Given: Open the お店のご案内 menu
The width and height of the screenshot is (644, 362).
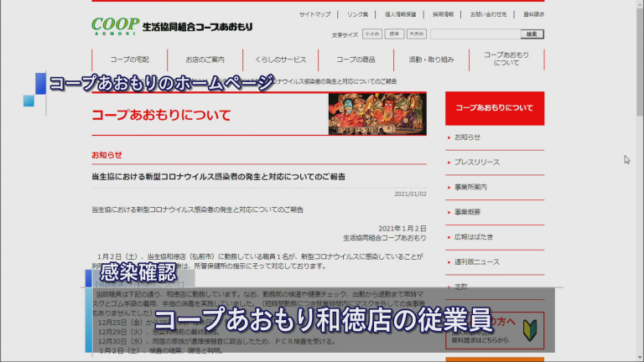Looking at the screenshot, I should (x=205, y=59).
